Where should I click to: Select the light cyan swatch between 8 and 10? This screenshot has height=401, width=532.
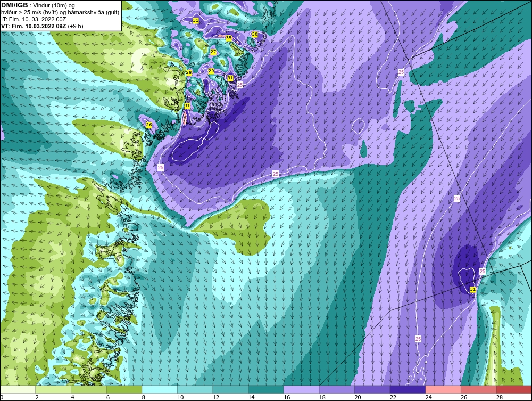(160, 389)
